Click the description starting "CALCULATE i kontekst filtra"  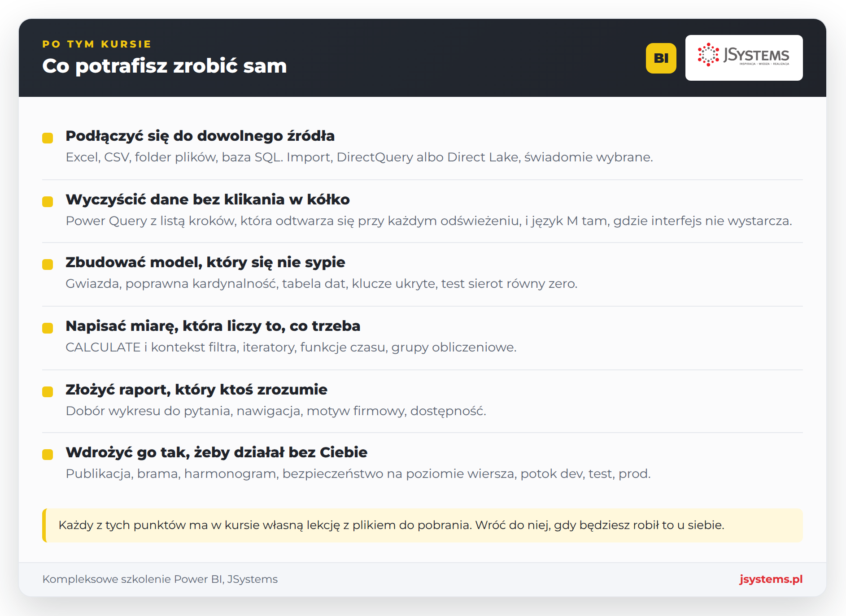(291, 347)
